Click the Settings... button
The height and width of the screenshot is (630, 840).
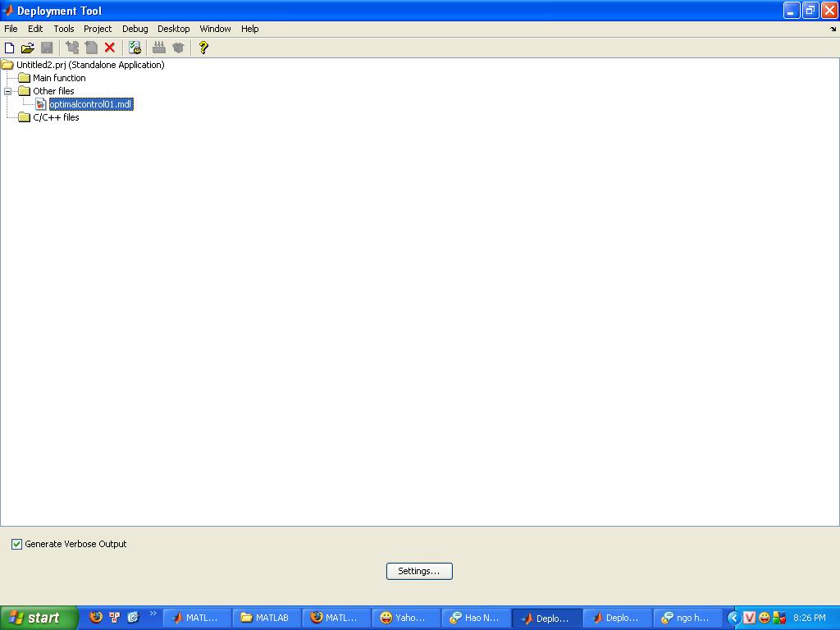[x=419, y=571]
